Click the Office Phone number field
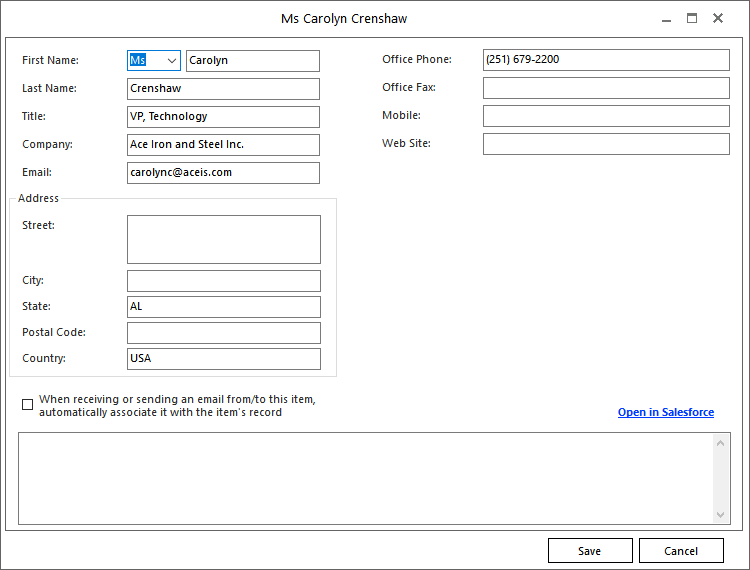750x570 pixels. click(606, 60)
